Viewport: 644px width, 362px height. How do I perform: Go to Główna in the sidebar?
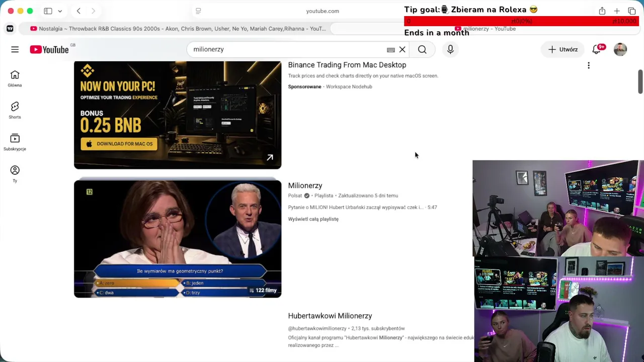coord(15,78)
